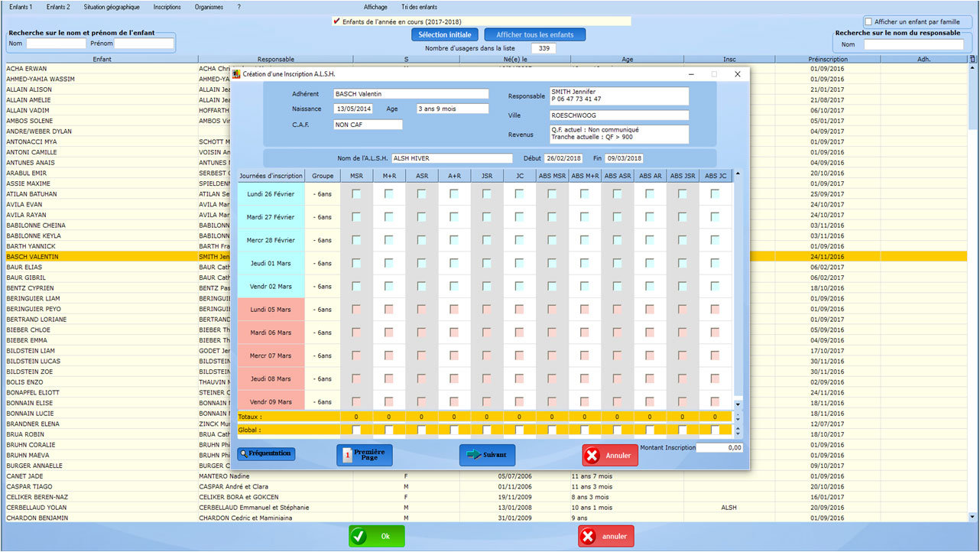Go to Première Page

pyautogui.click(x=365, y=455)
